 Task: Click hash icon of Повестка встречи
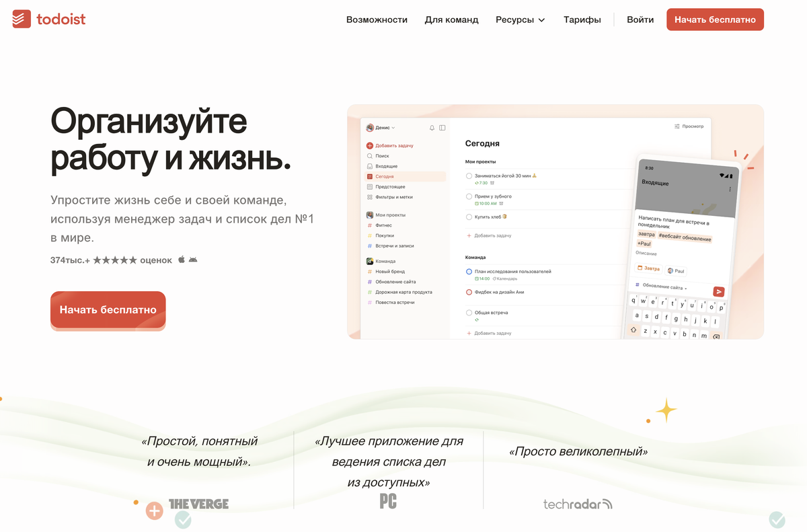point(370,303)
